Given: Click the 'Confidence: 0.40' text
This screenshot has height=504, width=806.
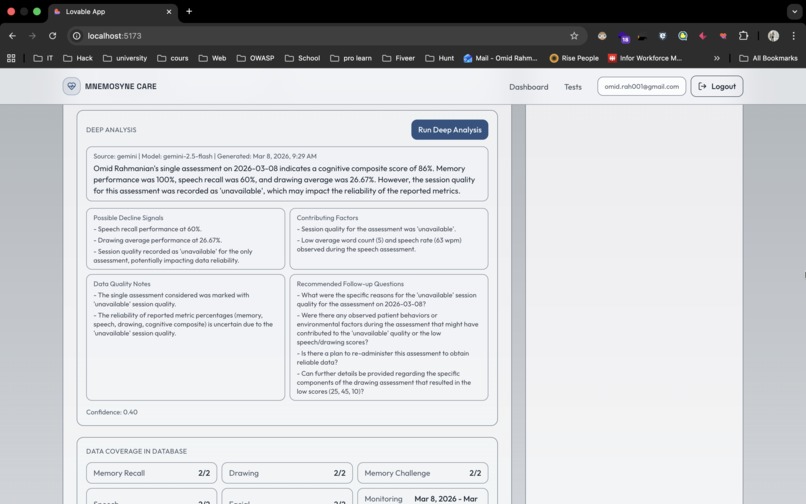Looking at the screenshot, I should tap(112, 412).
